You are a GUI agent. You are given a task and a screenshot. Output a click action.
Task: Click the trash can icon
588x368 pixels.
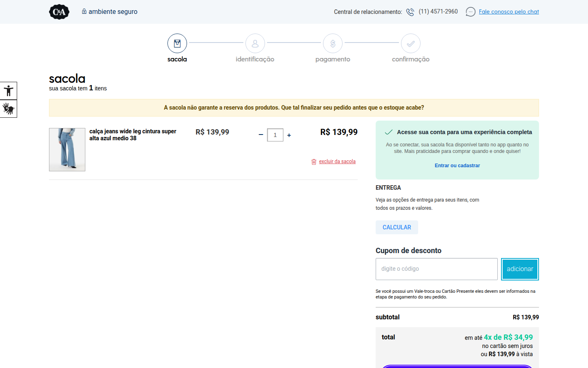(x=314, y=162)
